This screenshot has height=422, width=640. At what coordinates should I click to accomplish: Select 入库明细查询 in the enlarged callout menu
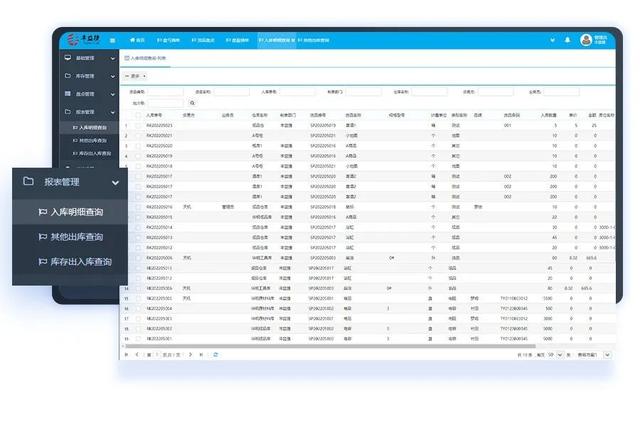tap(70, 212)
